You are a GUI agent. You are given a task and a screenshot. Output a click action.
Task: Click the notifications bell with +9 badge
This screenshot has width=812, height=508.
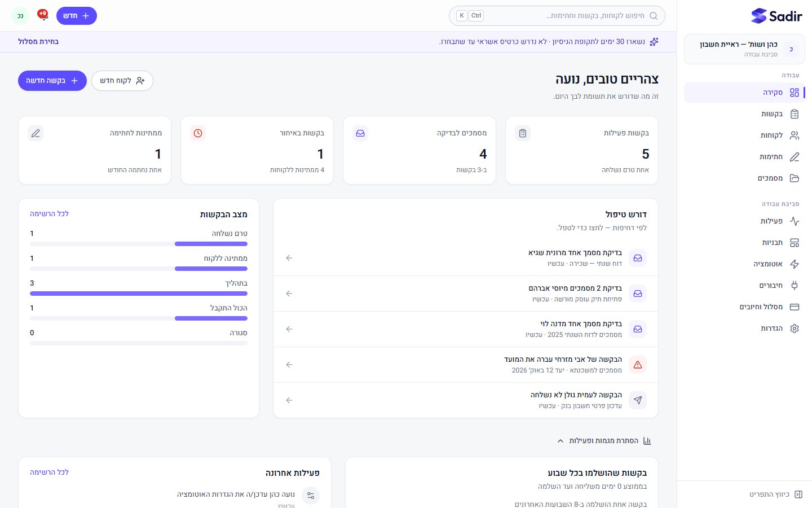click(x=43, y=15)
